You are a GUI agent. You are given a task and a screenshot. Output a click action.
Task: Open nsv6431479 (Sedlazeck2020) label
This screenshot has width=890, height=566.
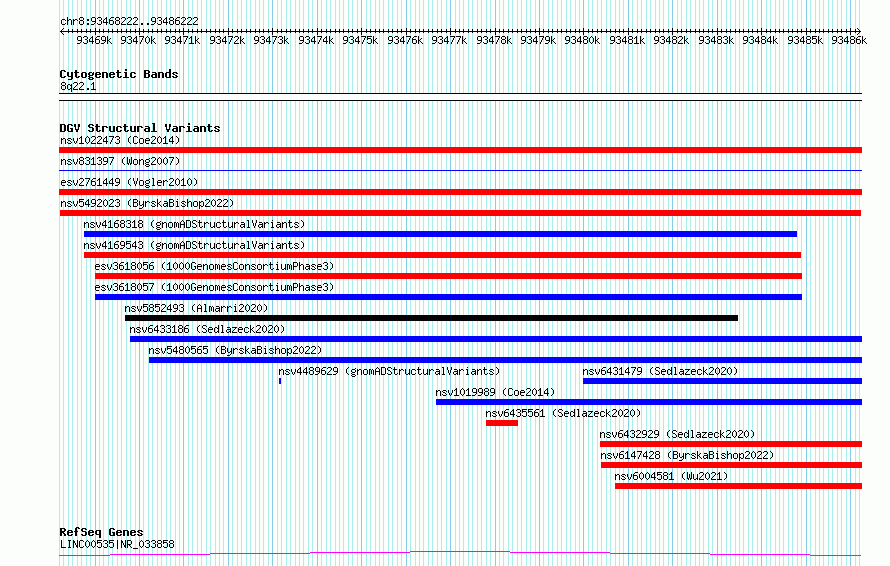point(660,371)
